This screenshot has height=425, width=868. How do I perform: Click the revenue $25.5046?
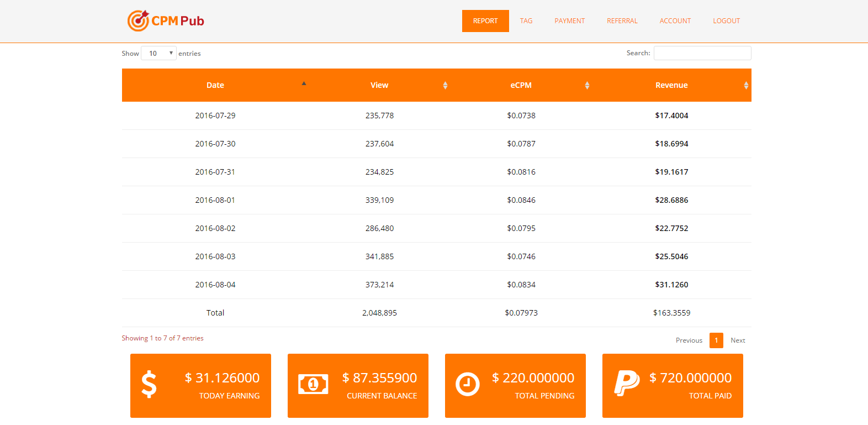coord(671,256)
